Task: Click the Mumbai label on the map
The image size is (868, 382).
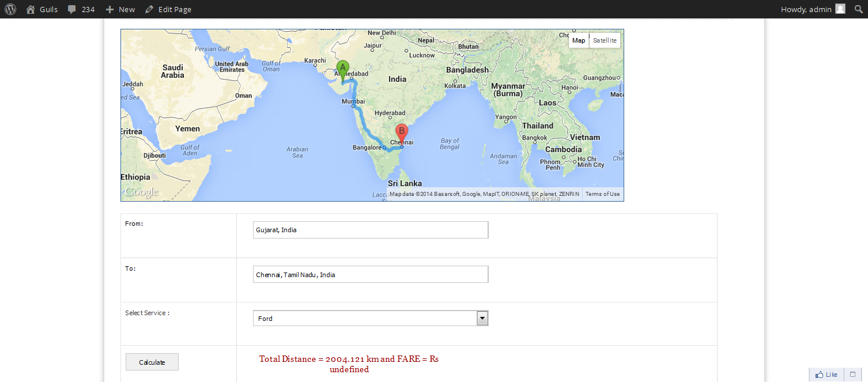Action: coord(353,101)
